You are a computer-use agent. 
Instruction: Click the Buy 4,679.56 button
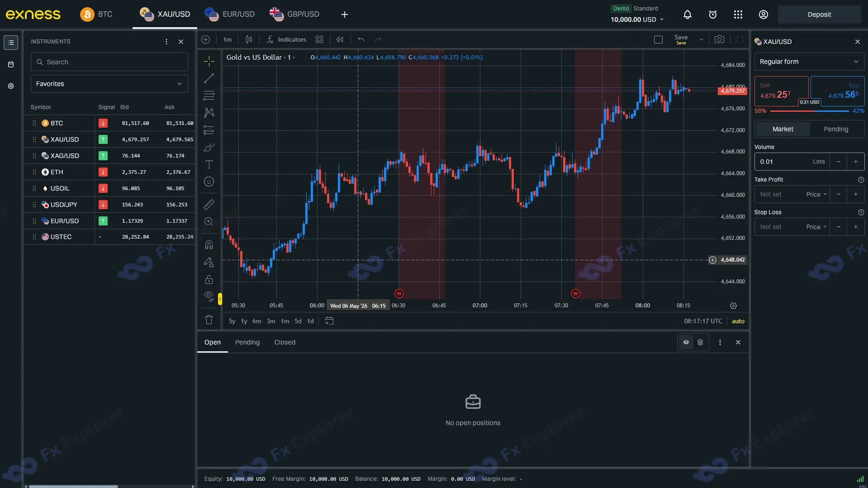pos(838,91)
